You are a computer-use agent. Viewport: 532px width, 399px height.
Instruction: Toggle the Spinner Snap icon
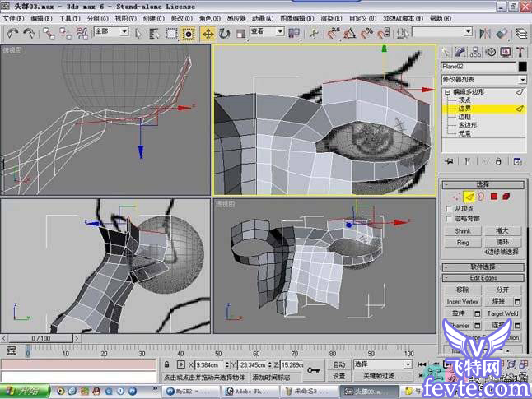(384, 33)
